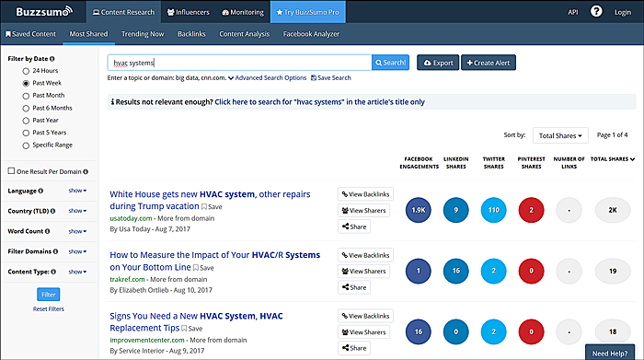Viewport: 644px width, 360px height.
Task: Select the Past Week radio button
Action: pos(26,84)
